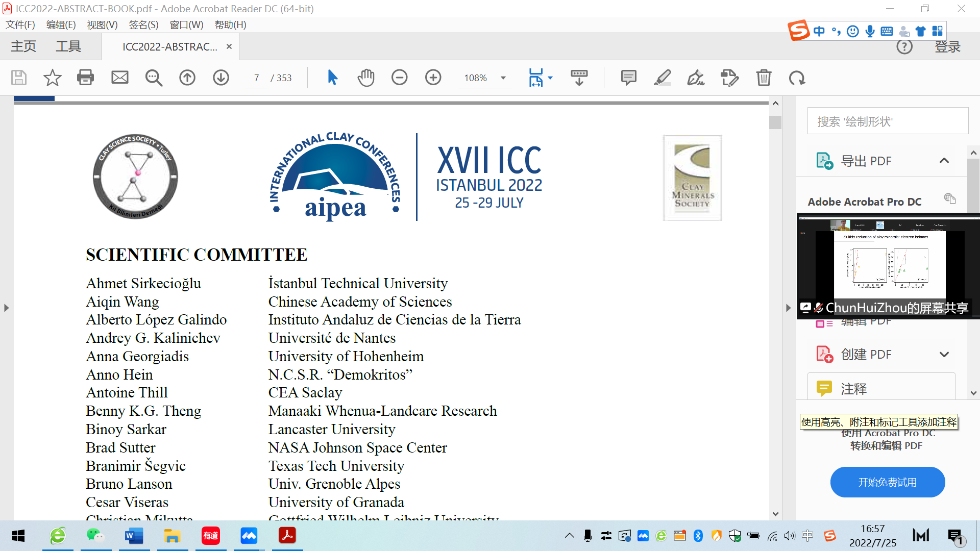Open the 窗口(W) menu
Viewport: 980px width, 551px height.
[x=186, y=25]
